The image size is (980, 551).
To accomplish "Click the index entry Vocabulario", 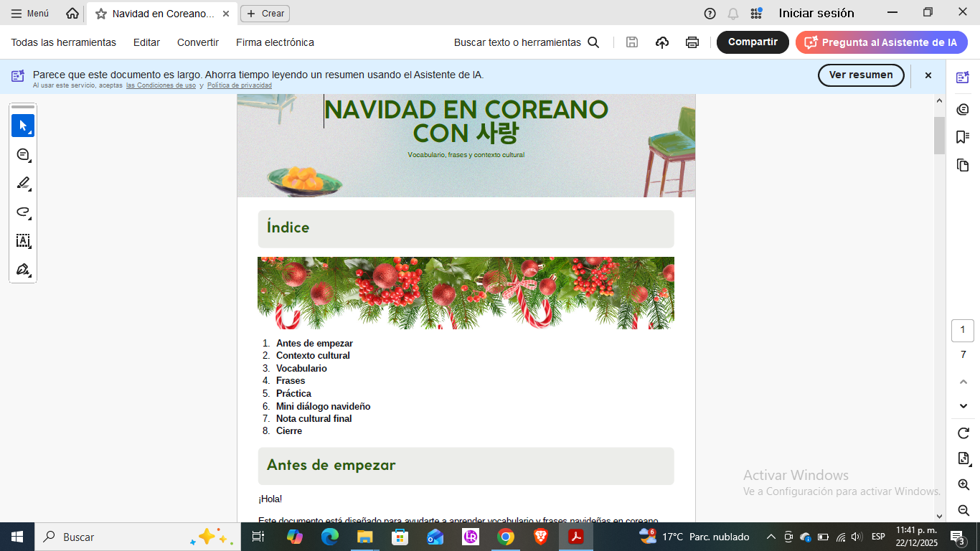I will click(301, 368).
